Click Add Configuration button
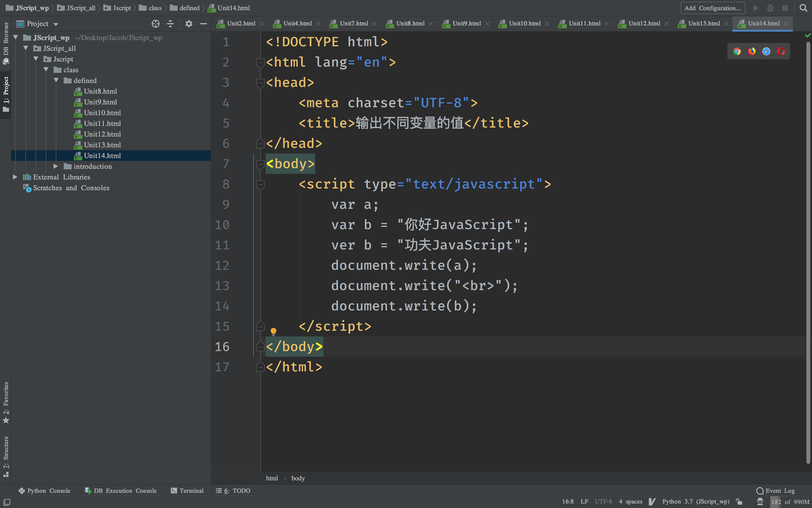 [713, 8]
